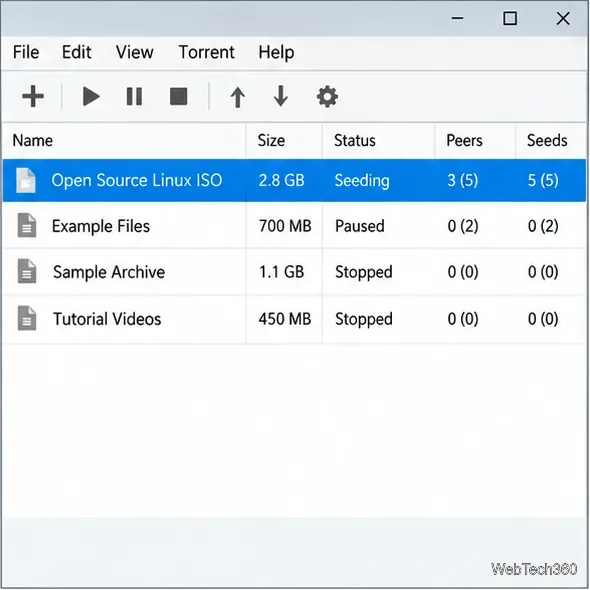The width and height of the screenshot is (590, 590).
Task: Click the Sample Archive document icon
Action: coord(27,271)
